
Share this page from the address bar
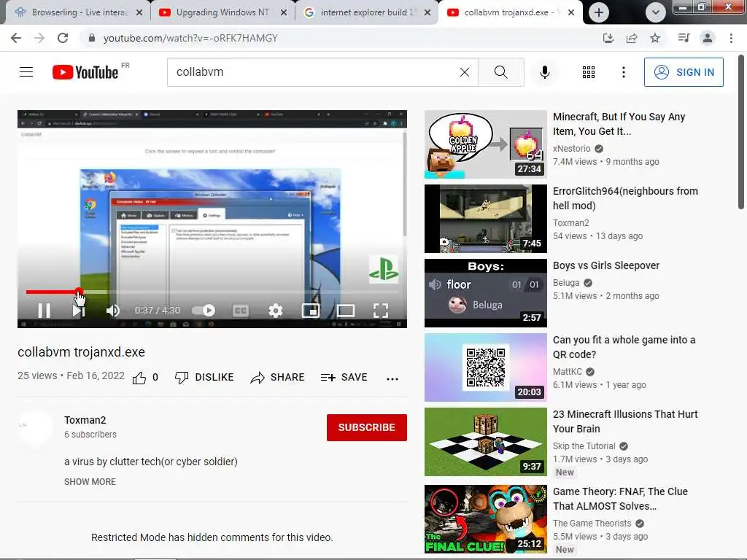(x=632, y=38)
